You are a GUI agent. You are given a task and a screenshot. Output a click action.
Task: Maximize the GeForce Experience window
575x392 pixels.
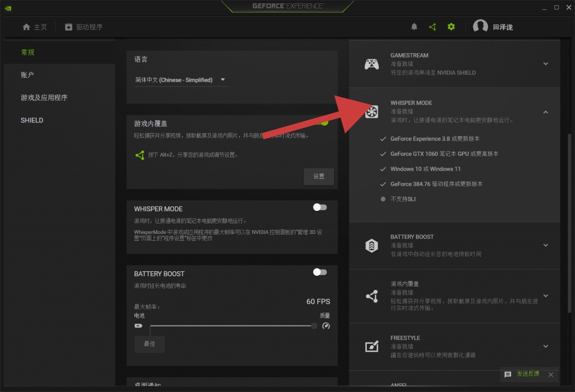(x=557, y=8)
